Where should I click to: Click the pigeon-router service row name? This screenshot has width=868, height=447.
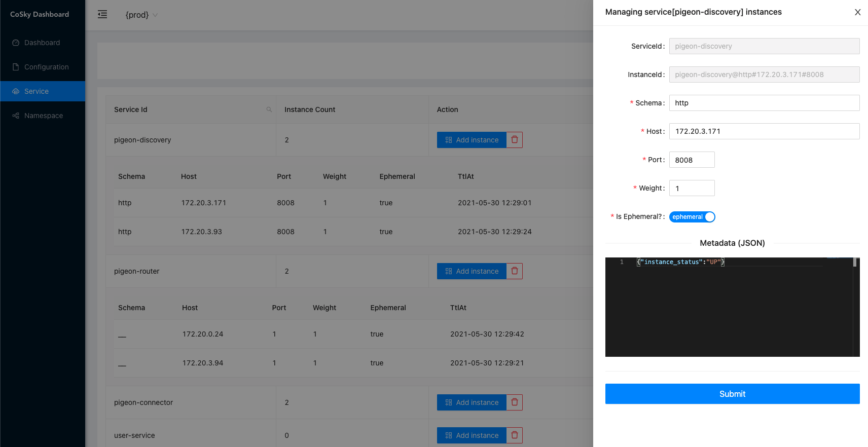[137, 271]
